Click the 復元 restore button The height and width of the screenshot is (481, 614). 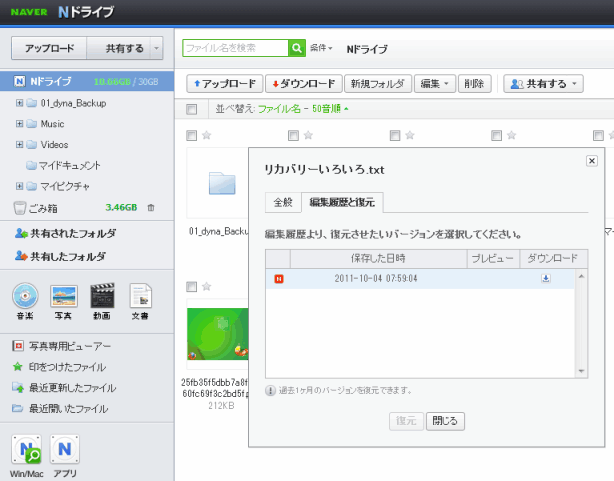coord(406,421)
